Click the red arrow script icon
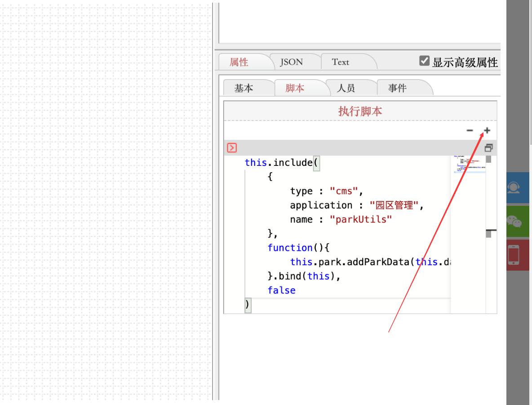This screenshot has height=405, width=532. 232,148
